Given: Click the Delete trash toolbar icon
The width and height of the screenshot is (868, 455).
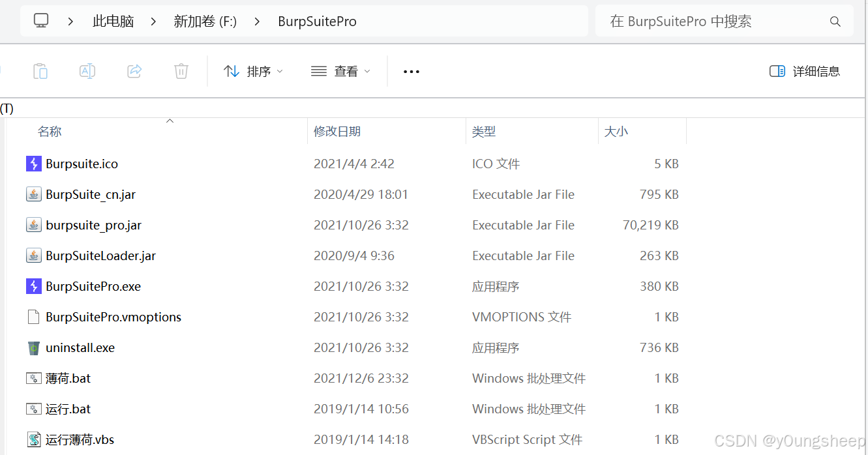Looking at the screenshot, I should click(181, 71).
